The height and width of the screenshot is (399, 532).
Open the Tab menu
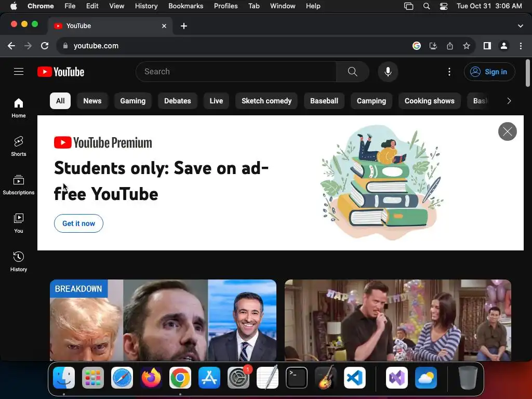click(254, 6)
